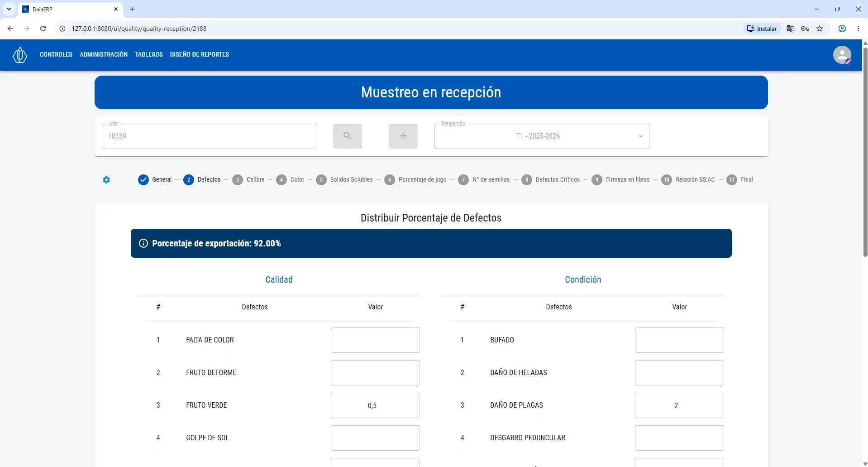
Task: Go to the Solidos Solubles step
Action: point(344,180)
